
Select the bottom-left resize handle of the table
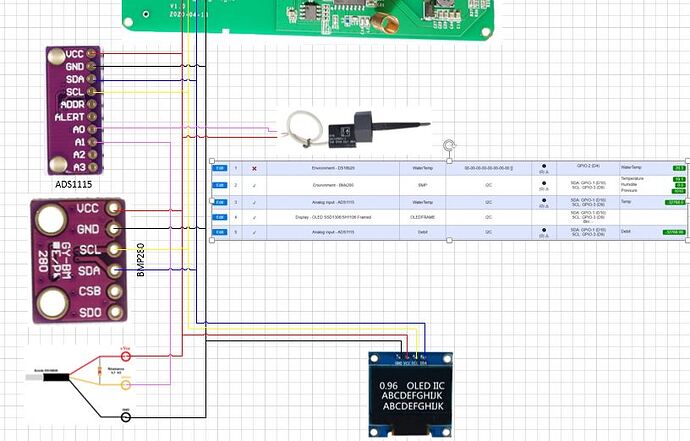(x=212, y=240)
